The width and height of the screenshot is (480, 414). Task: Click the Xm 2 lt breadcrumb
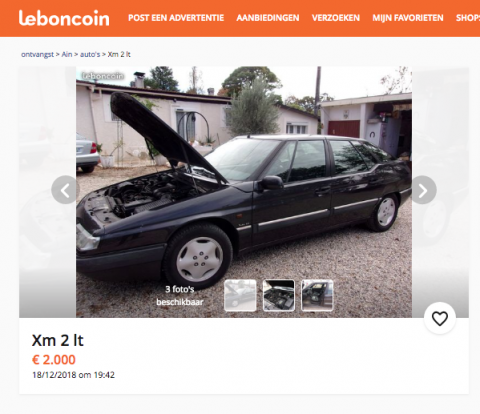pyautogui.click(x=119, y=54)
